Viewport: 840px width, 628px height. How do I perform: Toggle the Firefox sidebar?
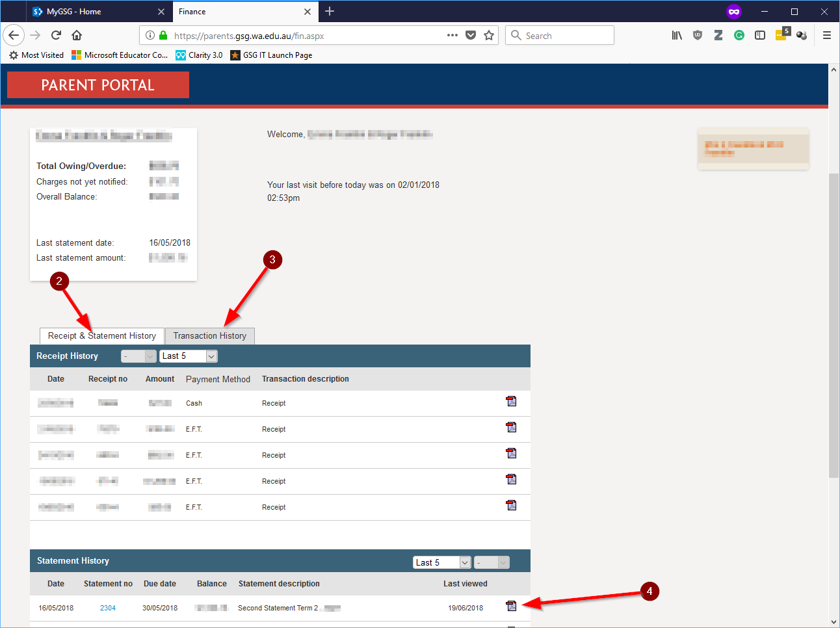pos(759,35)
